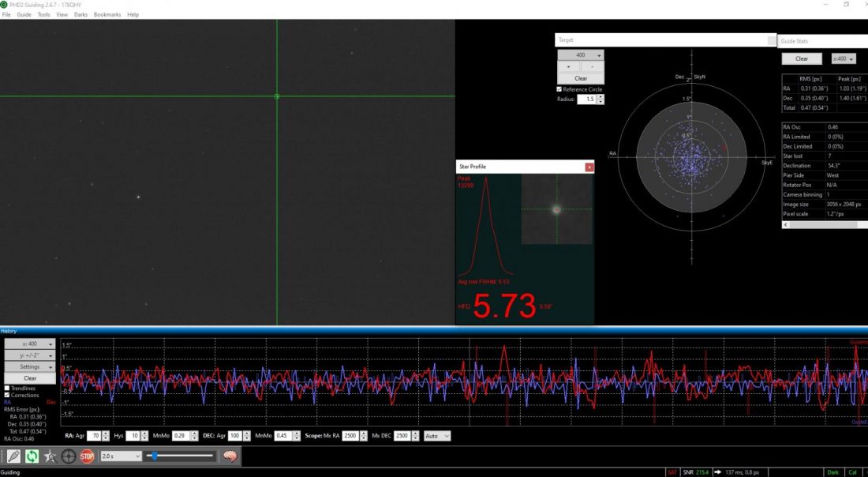Click the Star Profile star thumbnail

557,209
